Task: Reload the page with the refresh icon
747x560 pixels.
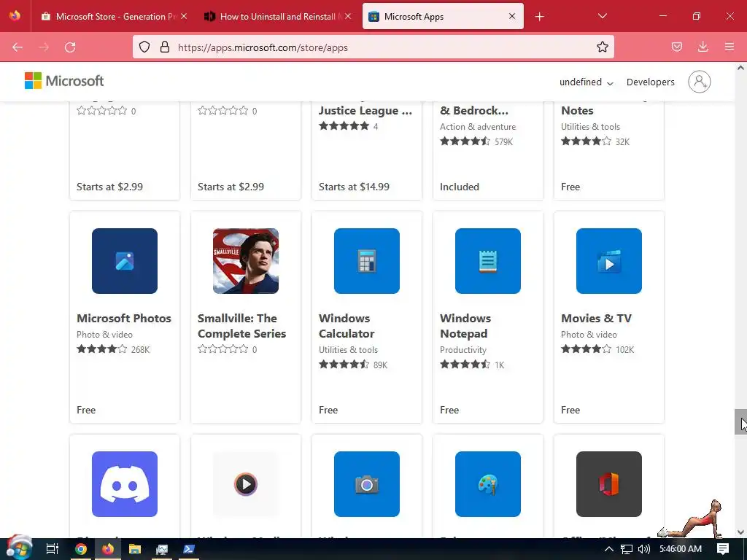Action: point(70,47)
